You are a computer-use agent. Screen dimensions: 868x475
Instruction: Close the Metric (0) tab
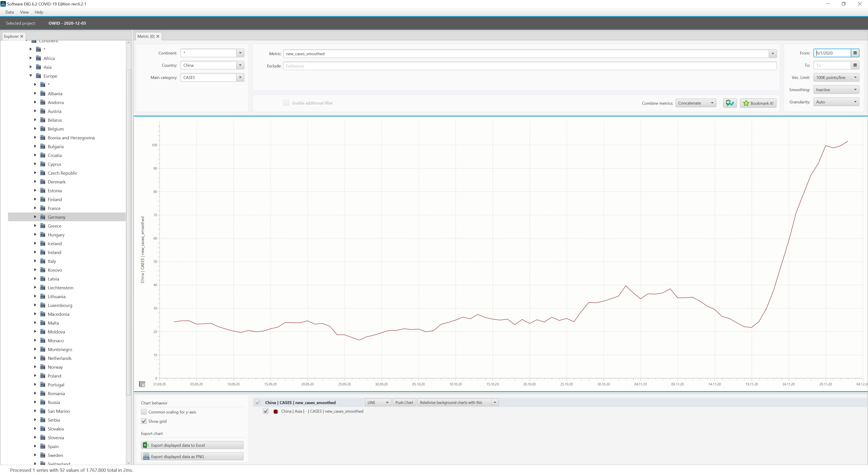[158, 36]
